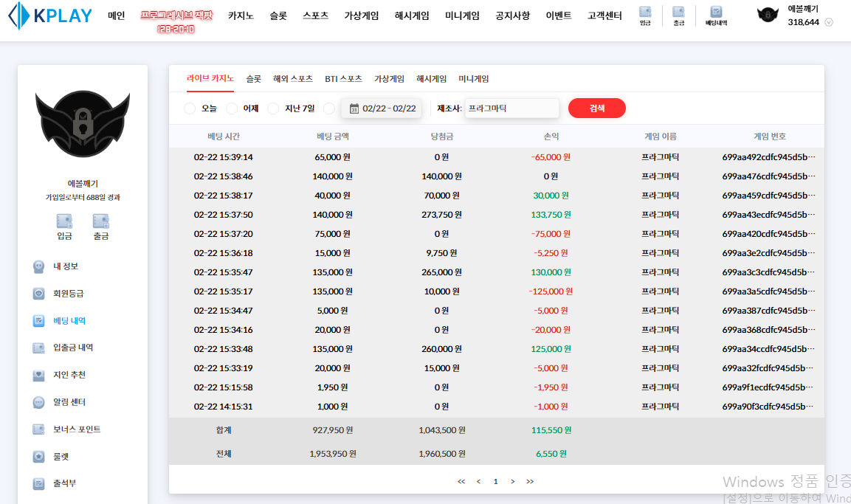
Task: Switch to the BTI 스포츠 tab
Action: click(x=343, y=79)
